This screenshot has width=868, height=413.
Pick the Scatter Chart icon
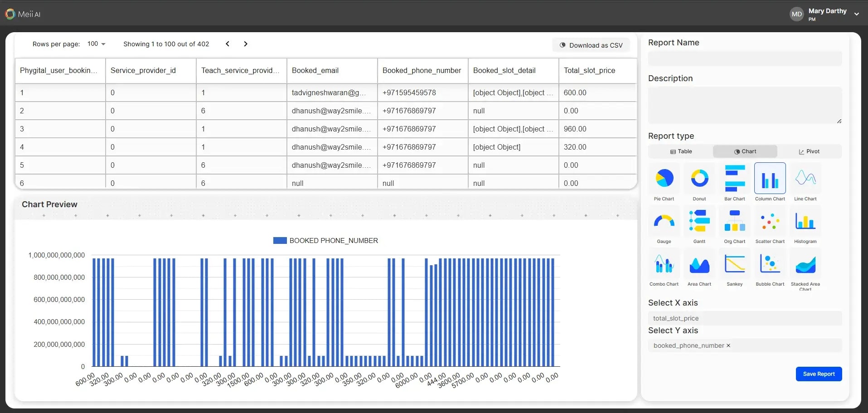tap(770, 221)
